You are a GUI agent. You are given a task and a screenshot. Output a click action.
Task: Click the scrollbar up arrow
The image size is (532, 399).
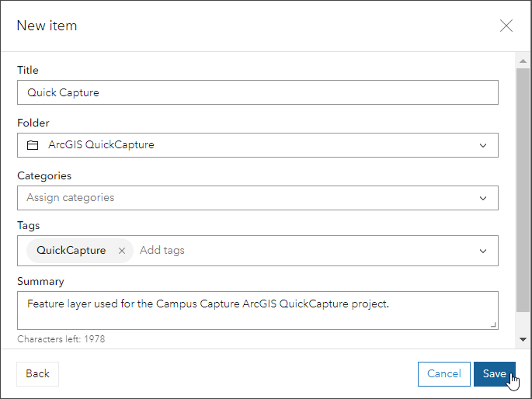coord(523,60)
